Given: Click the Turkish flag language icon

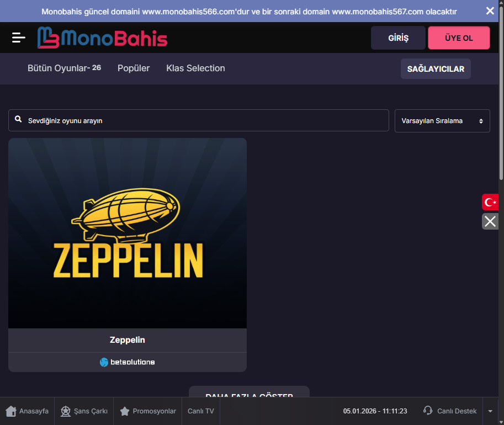Looking at the screenshot, I should coord(490,202).
